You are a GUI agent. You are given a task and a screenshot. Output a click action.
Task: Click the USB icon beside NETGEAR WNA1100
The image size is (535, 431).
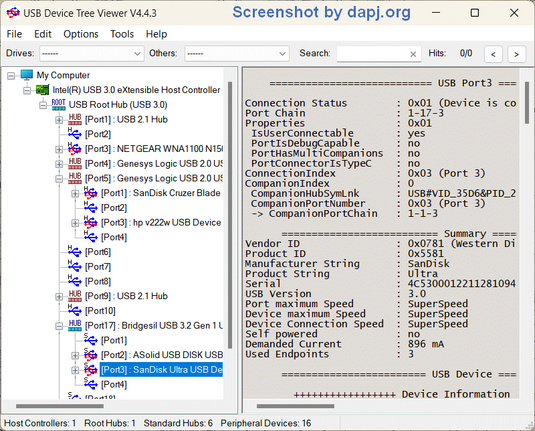click(75, 149)
